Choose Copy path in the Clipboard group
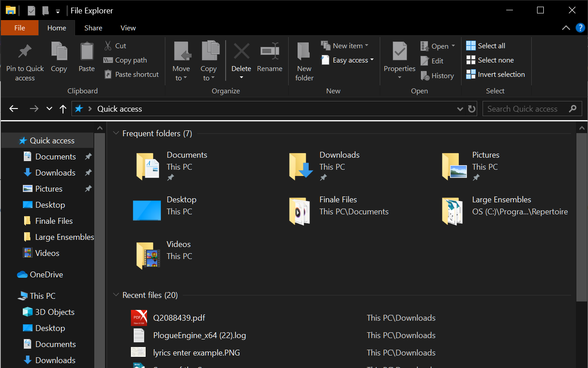The width and height of the screenshot is (588, 368). [x=125, y=60]
